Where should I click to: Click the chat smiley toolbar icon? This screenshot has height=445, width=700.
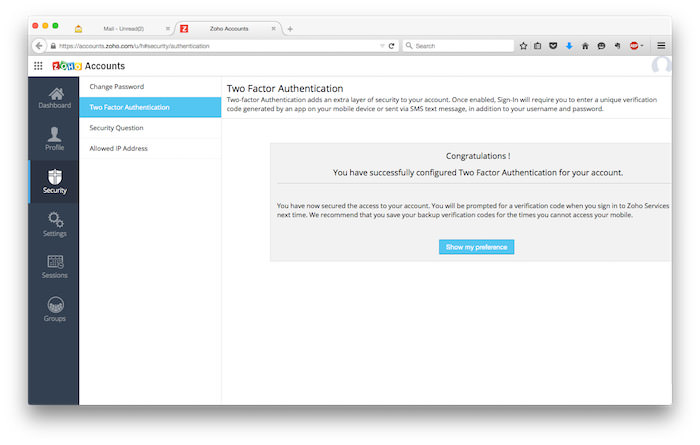pos(601,46)
